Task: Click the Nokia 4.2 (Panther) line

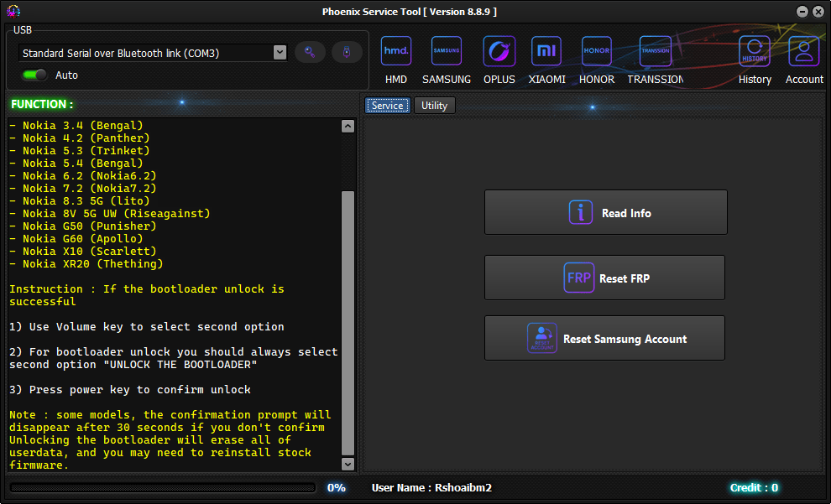Action: point(80,138)
